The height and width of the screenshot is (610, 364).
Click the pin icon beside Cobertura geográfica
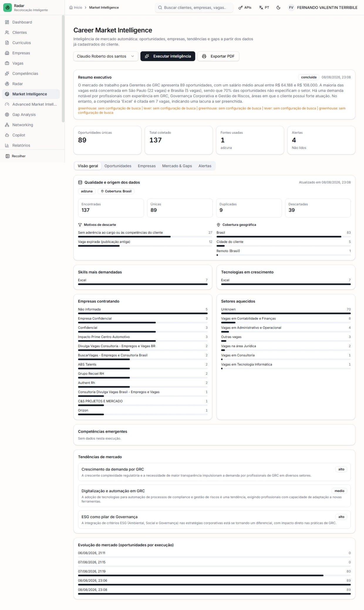tap(218, 225)
